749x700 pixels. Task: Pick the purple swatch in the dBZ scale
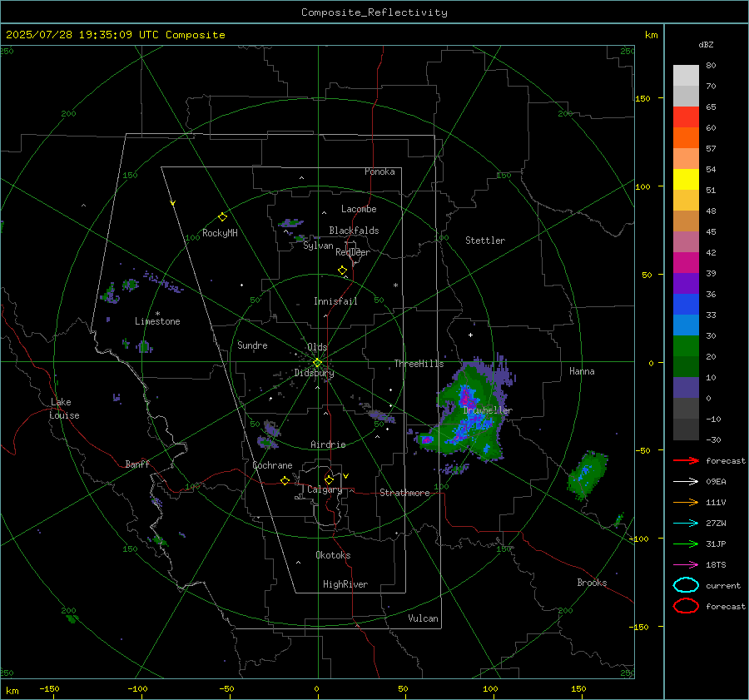[686, 283]
